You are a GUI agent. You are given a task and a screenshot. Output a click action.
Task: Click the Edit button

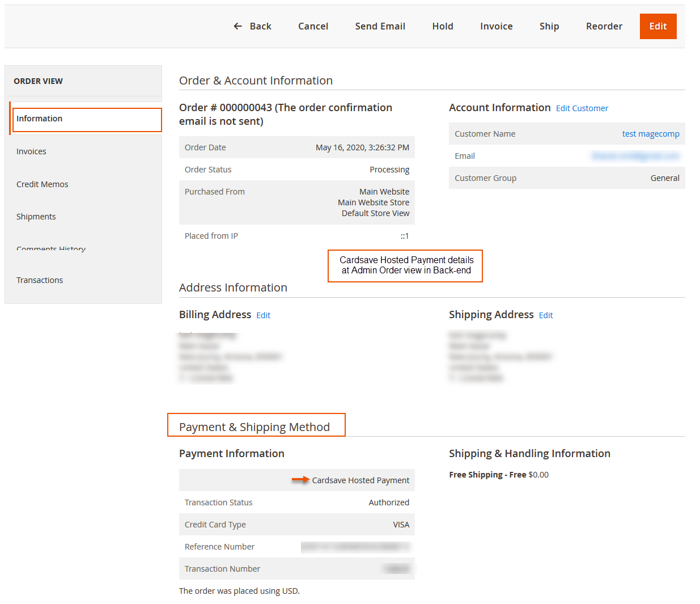coord(657,26)
